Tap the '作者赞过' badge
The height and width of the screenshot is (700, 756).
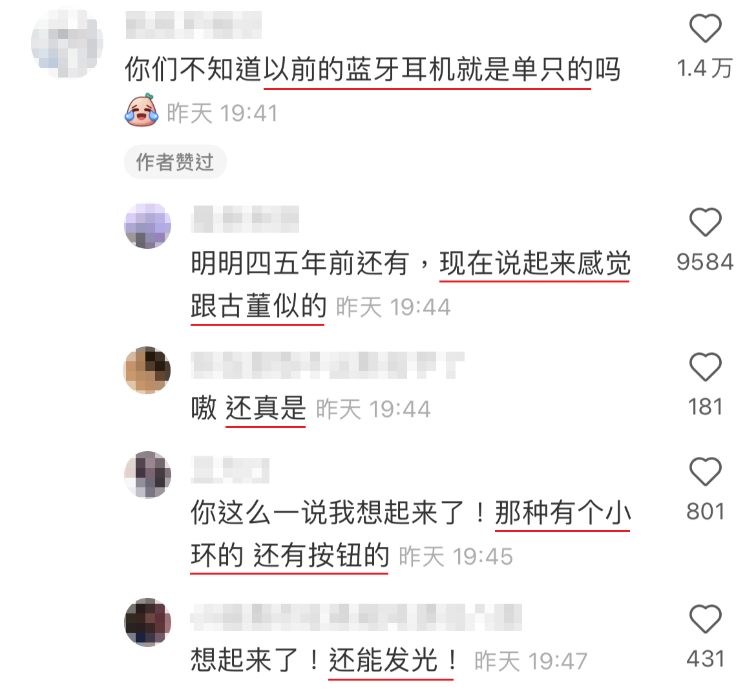(x=175, y=162)
